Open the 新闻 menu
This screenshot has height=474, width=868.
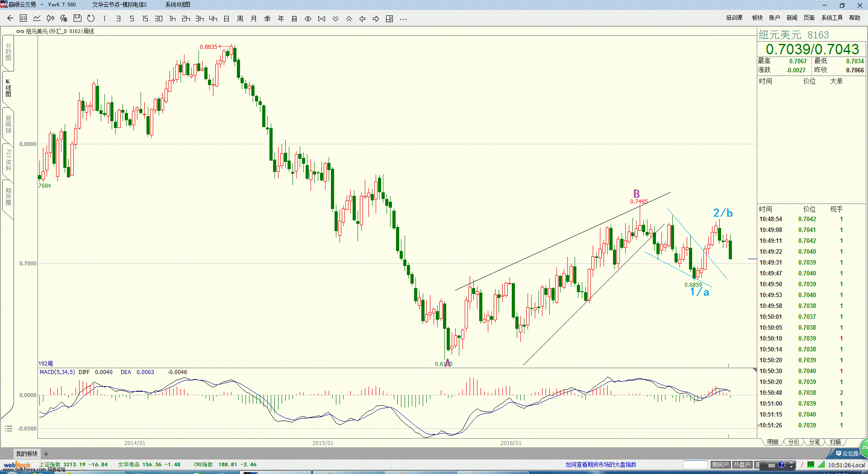[792, 18]
